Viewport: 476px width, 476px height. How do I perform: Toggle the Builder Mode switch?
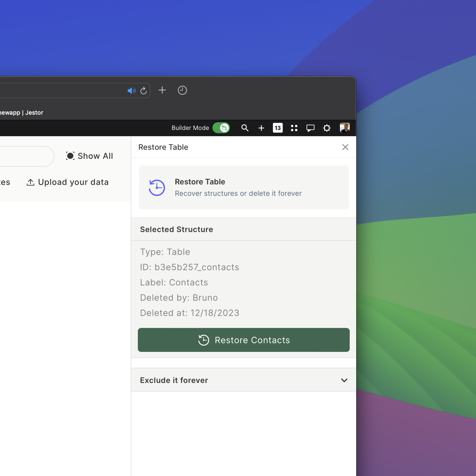[221, 128]
